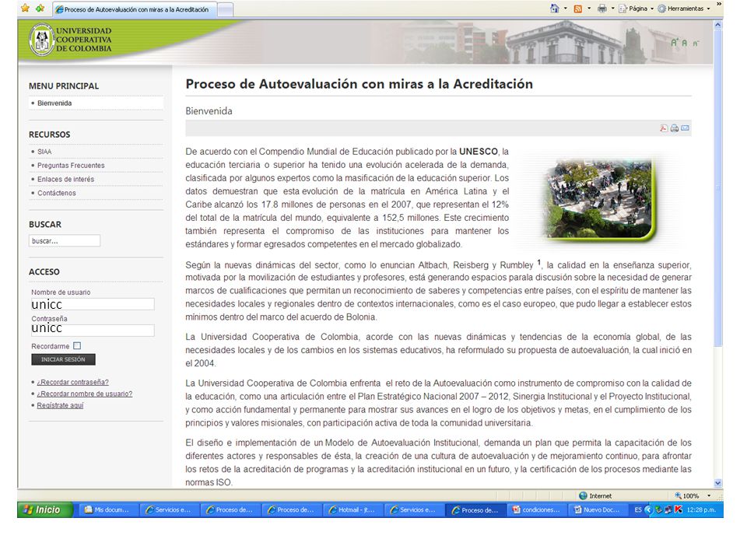Open Bienvenida in the main menu

[54, 103]
